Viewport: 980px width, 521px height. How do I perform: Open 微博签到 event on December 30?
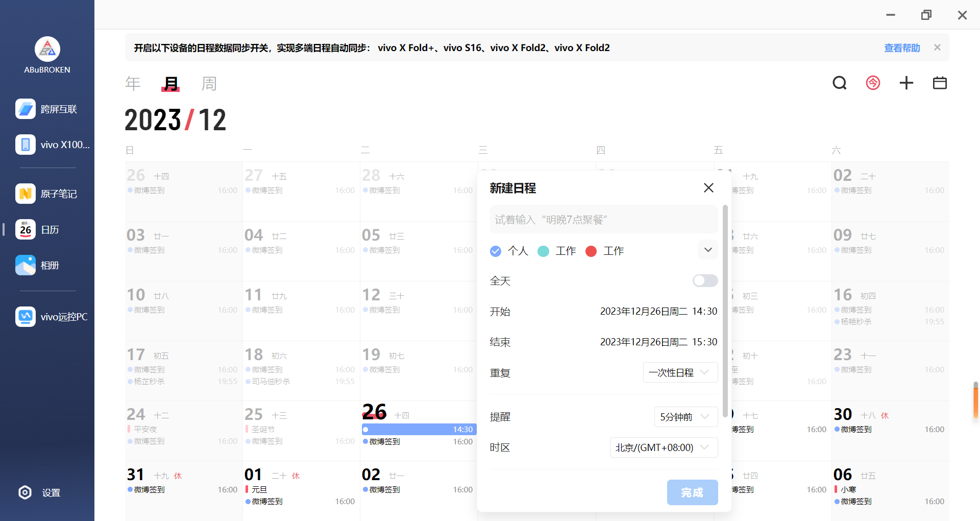tap(889, 429)
